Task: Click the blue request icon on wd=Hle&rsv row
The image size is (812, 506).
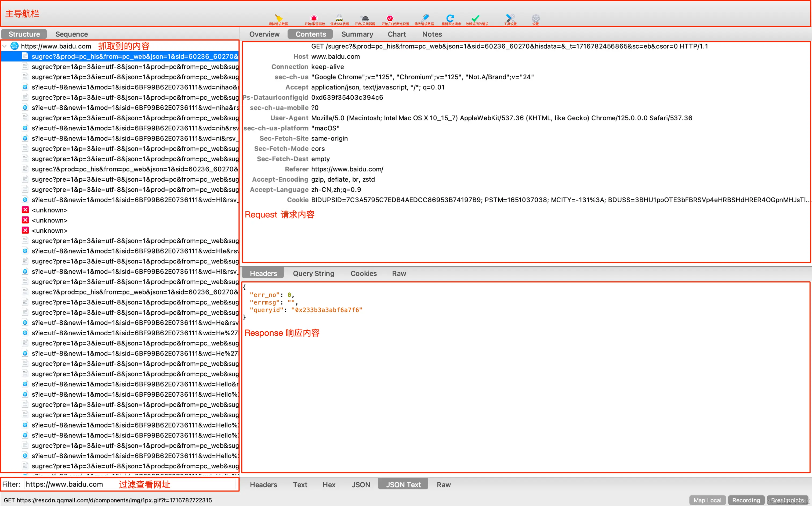Action: point(25,251)
